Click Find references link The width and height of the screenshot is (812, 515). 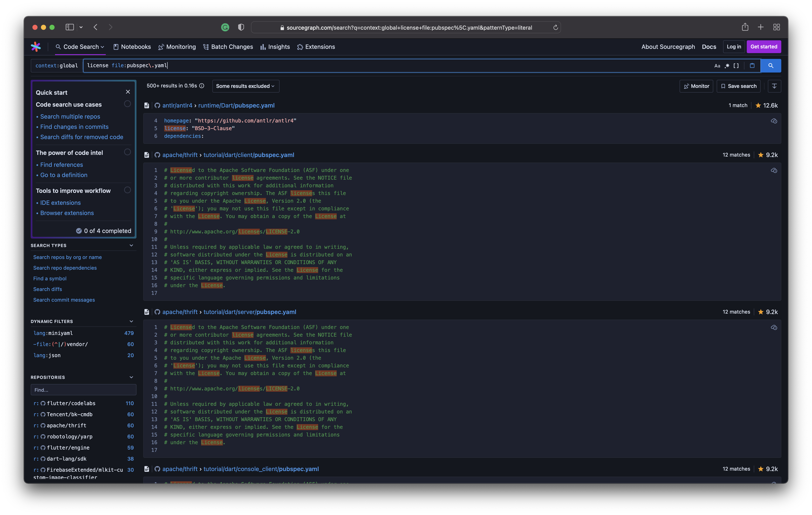pyautogui.click(x=61, y=165)
